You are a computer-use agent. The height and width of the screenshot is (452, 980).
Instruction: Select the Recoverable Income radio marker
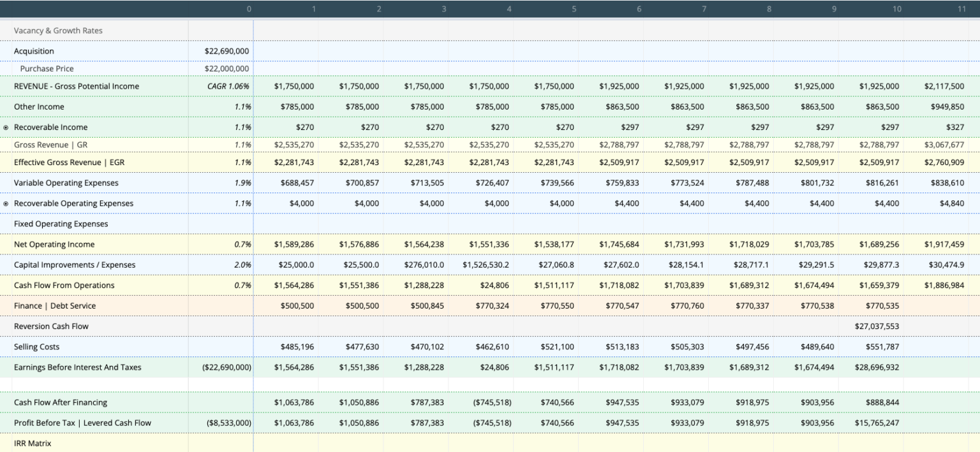[6, 127]
